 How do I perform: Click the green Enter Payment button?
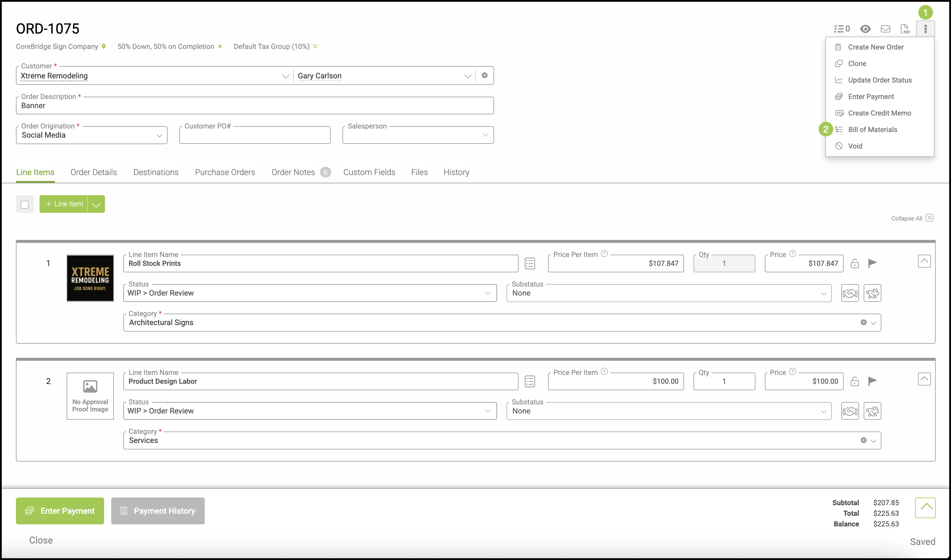point(60,510)
